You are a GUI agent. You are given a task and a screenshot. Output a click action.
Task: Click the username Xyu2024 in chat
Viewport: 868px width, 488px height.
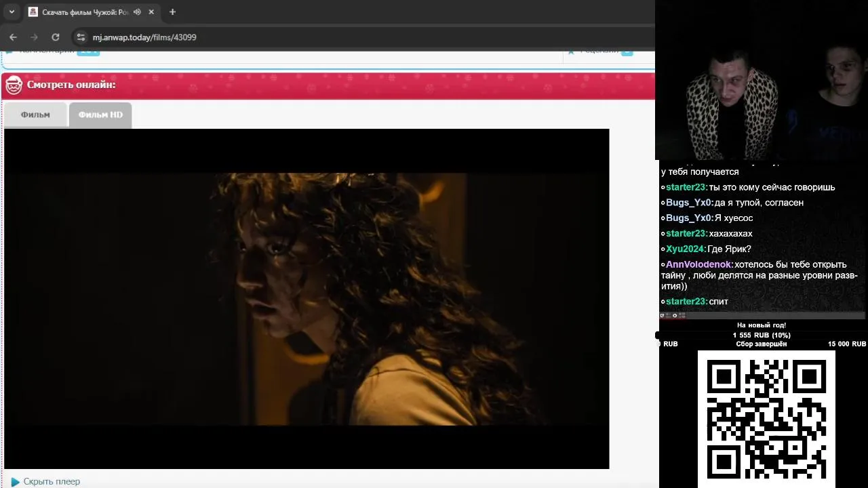click(x=686, y=249)
